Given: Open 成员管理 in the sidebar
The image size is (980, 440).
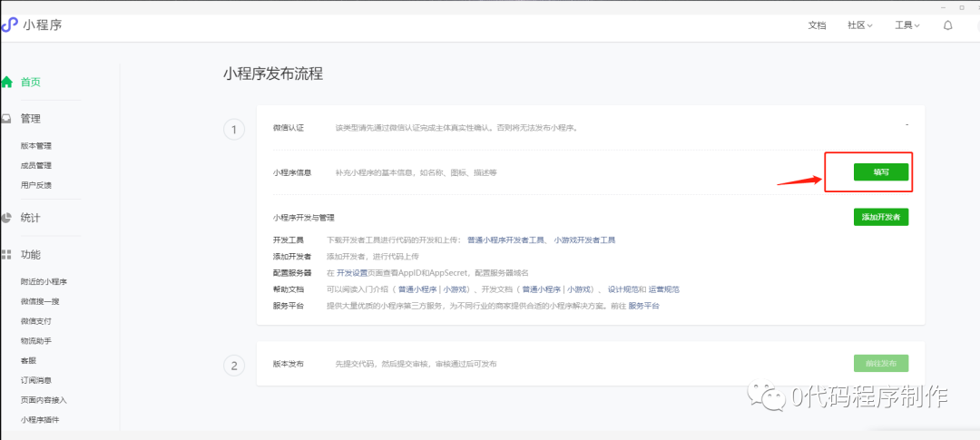Looking at the screenshot, I should [x=35, y=166].
